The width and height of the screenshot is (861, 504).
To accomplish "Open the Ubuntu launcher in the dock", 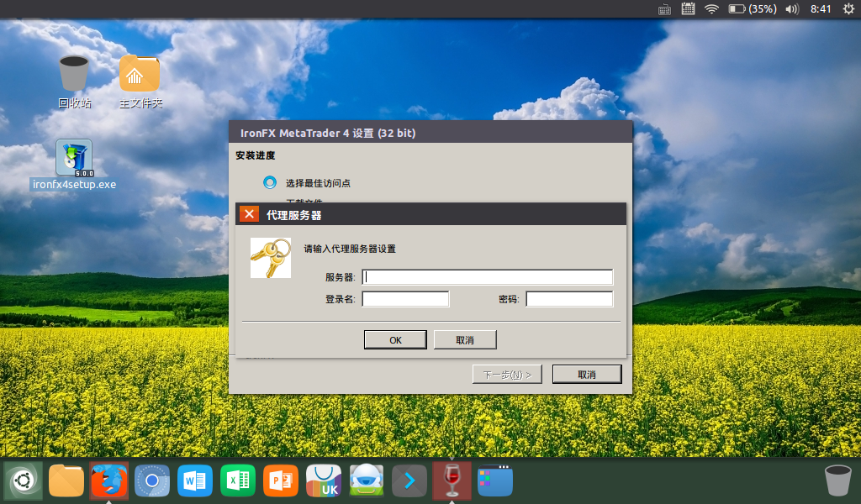I will click(x=23, y=481).
